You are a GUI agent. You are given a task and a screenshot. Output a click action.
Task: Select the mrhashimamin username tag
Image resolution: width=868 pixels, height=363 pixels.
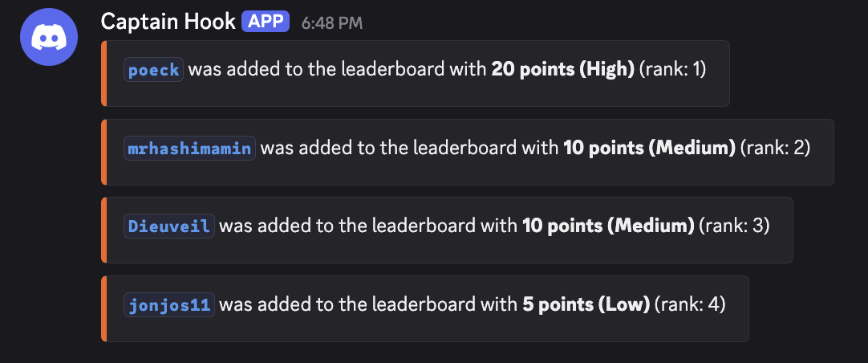point(189,148)
